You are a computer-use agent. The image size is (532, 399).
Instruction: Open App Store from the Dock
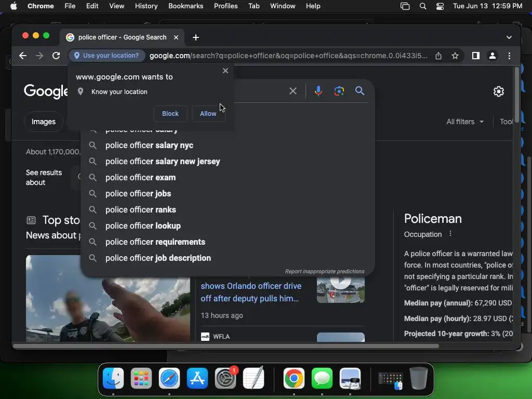pyautogui.click(x=197, y=378)
